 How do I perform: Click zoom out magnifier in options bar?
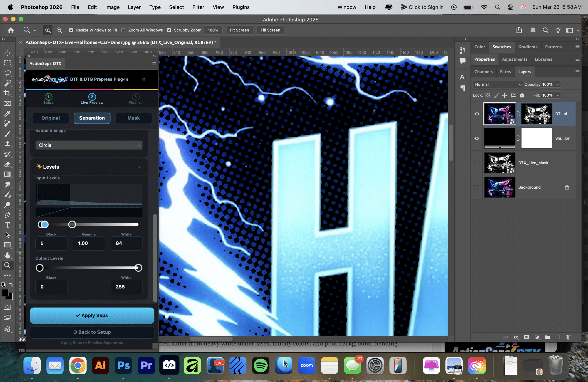pos(59,30)
